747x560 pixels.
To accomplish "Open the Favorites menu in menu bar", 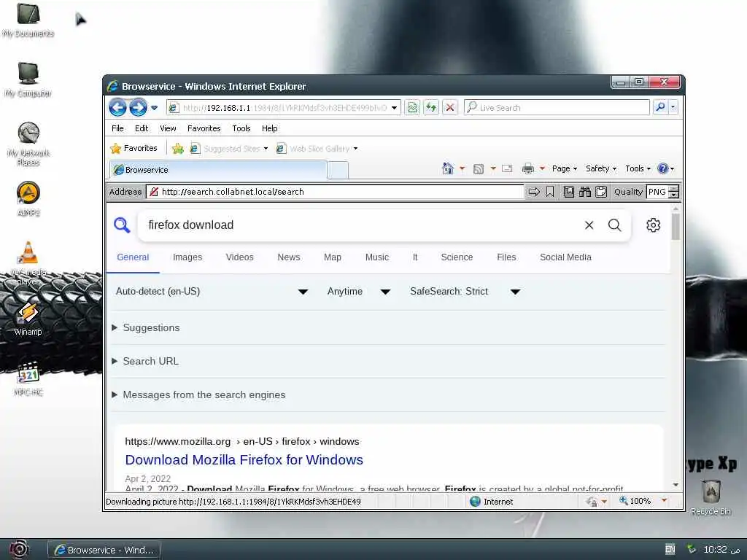I will [204, 128].
